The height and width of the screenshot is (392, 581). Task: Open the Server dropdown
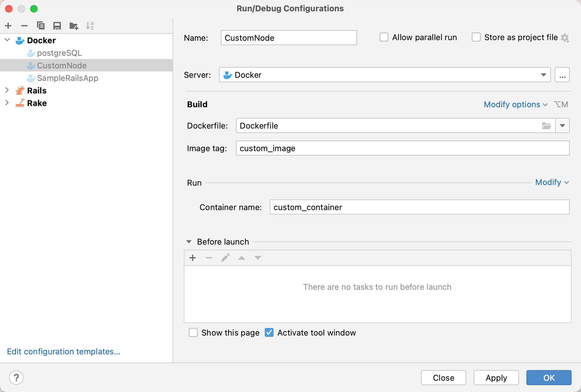click(x=543, y=75)
